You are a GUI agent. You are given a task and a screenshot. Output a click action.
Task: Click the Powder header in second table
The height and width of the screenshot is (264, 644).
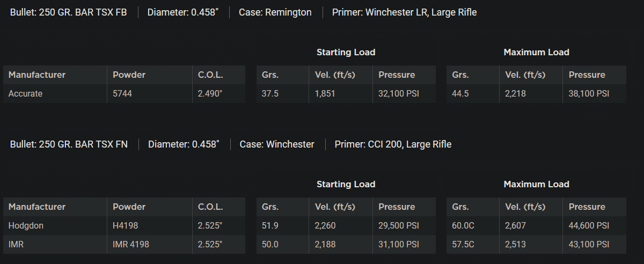(x=129, y=207)
